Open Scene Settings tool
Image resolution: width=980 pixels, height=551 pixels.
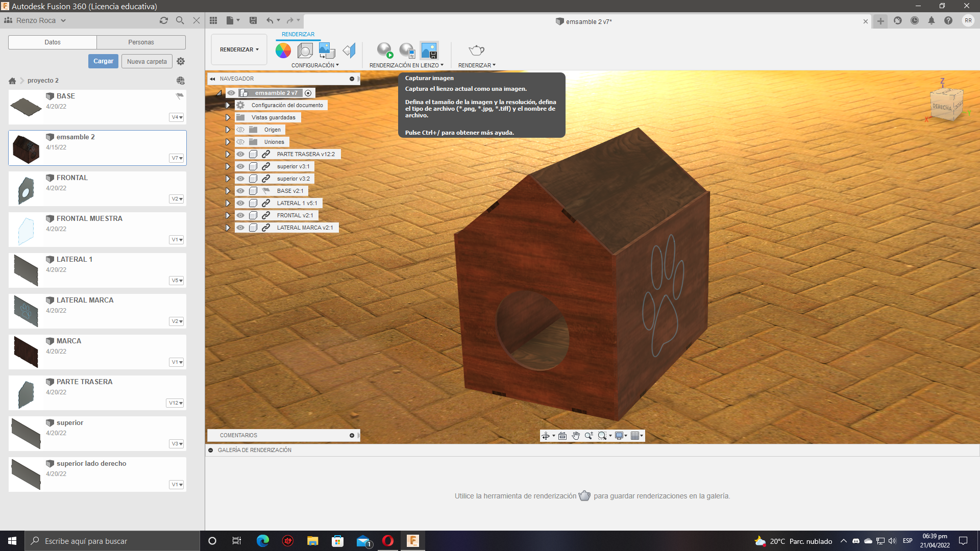pos(305,51)
